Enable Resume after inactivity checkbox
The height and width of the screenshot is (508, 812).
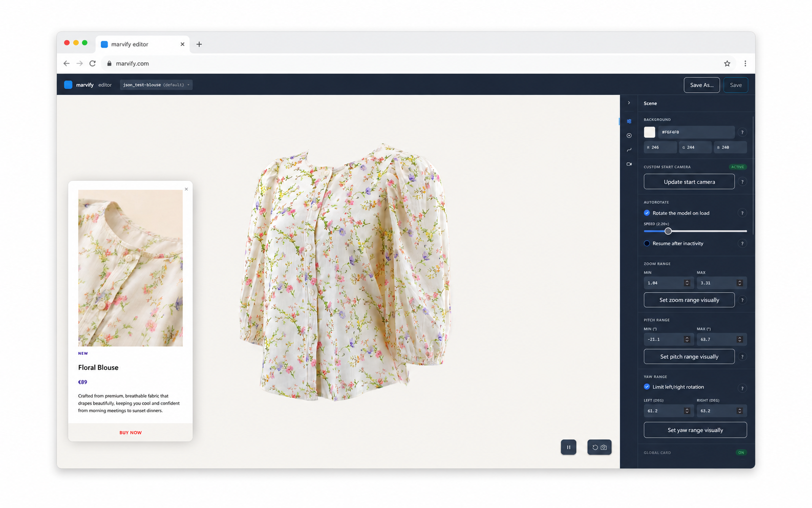point(647,243)
